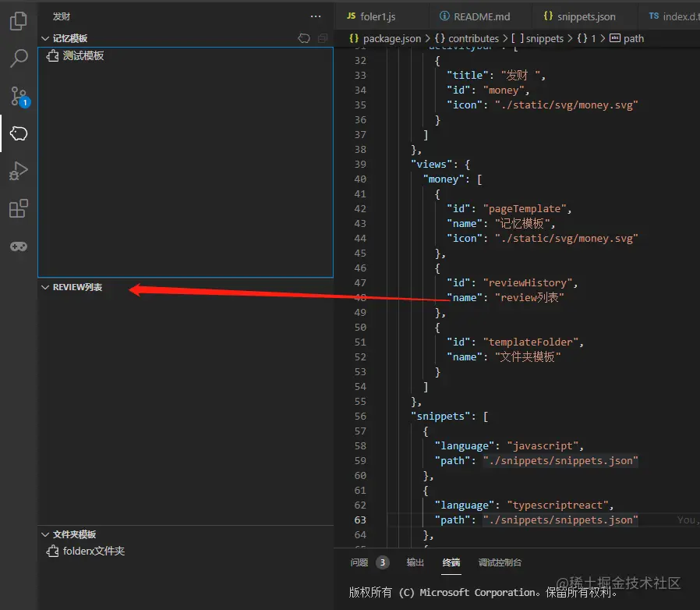Image resolution: width=700 pixels, height=610 pixels.
Task: Click "pageTemplate" value on line 42
Action: (x=525, y=209)
